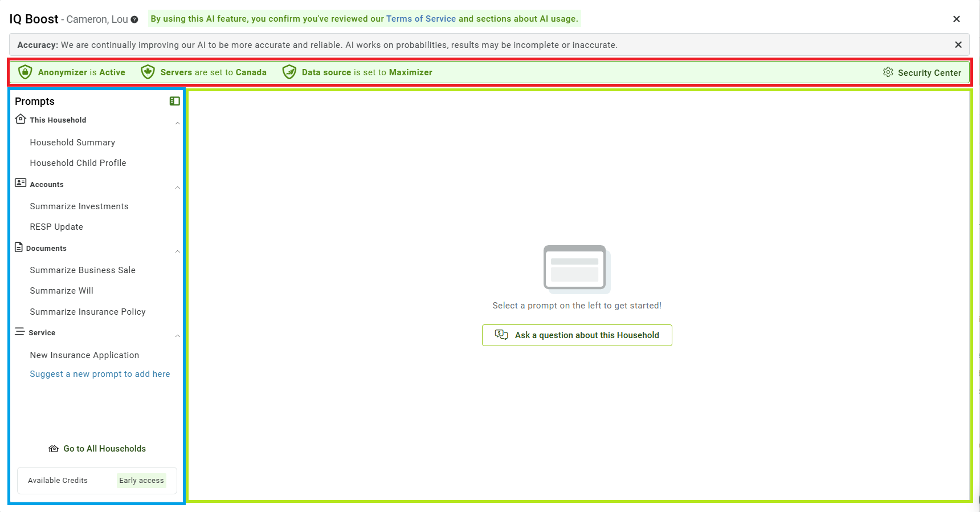Open the Summarize Will prompt

pyautogui.click(x=62, y=291)
